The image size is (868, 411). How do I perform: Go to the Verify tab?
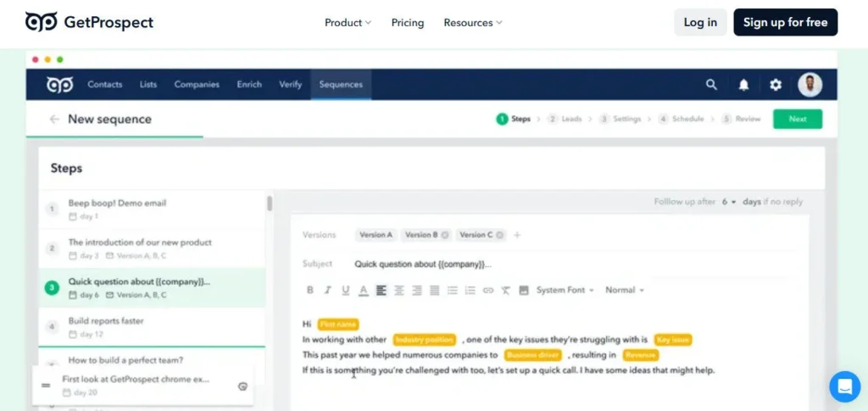tap(290, 85)
